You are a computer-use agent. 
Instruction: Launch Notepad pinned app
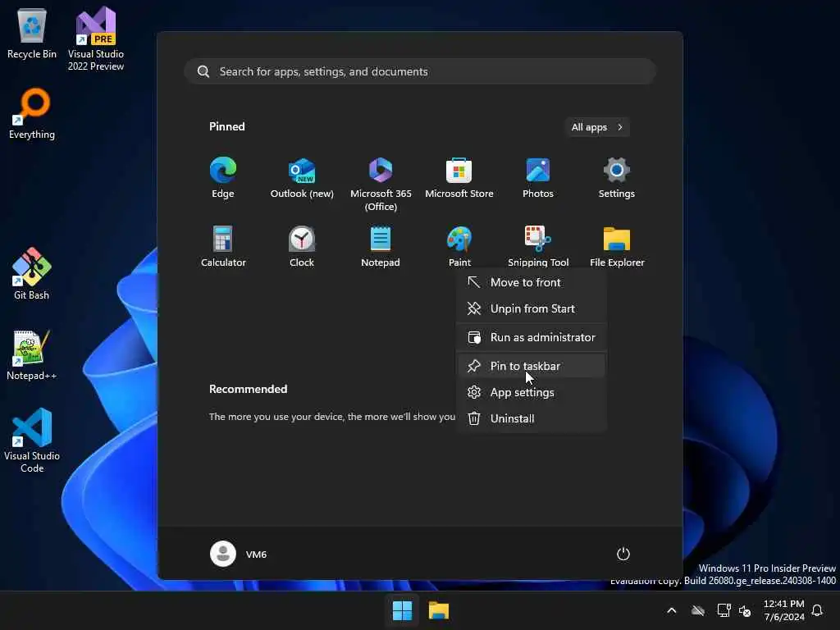(381, 247)
